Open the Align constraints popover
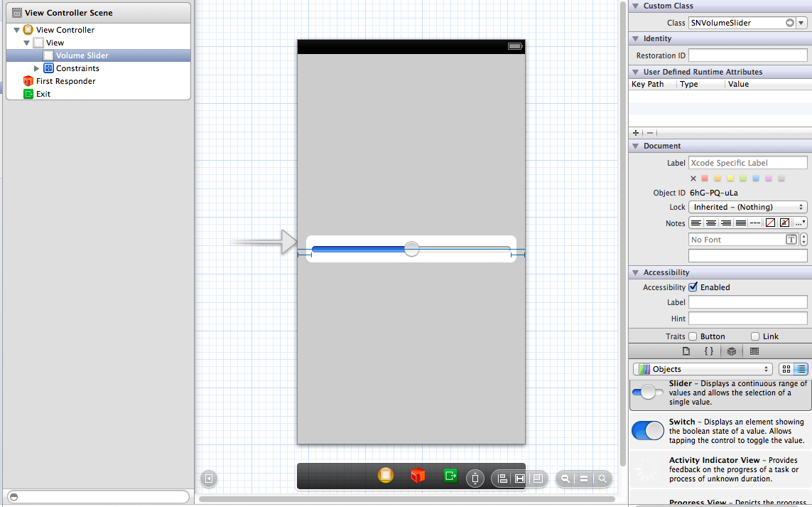This screenshot has width=812, height=507. point(502,478)
